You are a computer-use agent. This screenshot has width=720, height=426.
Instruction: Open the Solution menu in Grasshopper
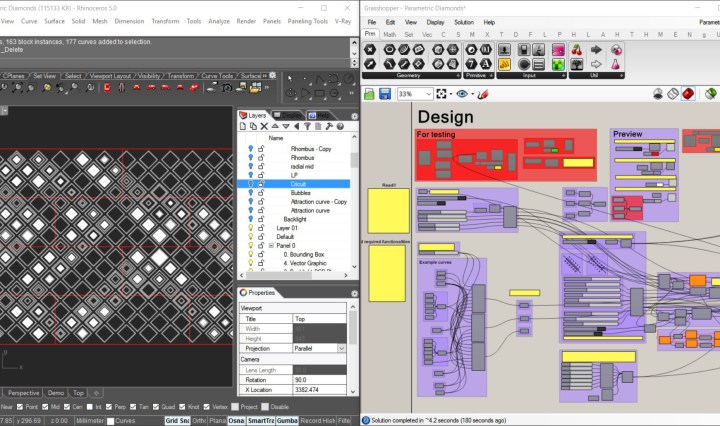[x=463, y=21]
